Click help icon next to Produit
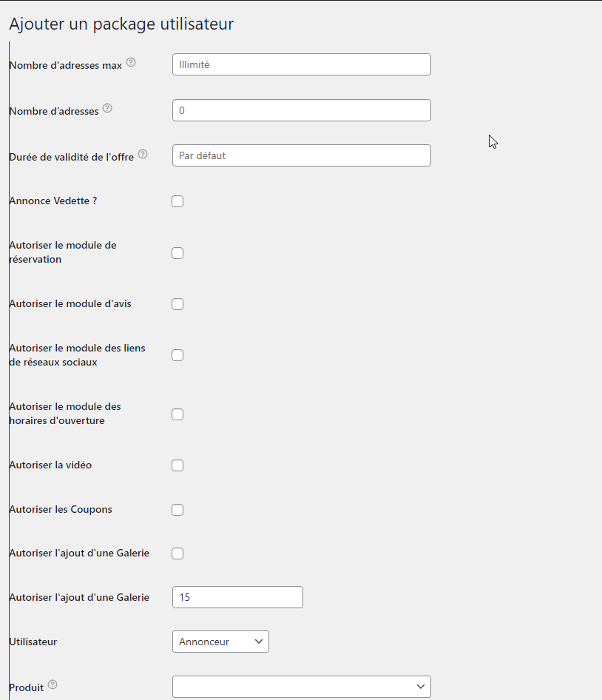 53,685
